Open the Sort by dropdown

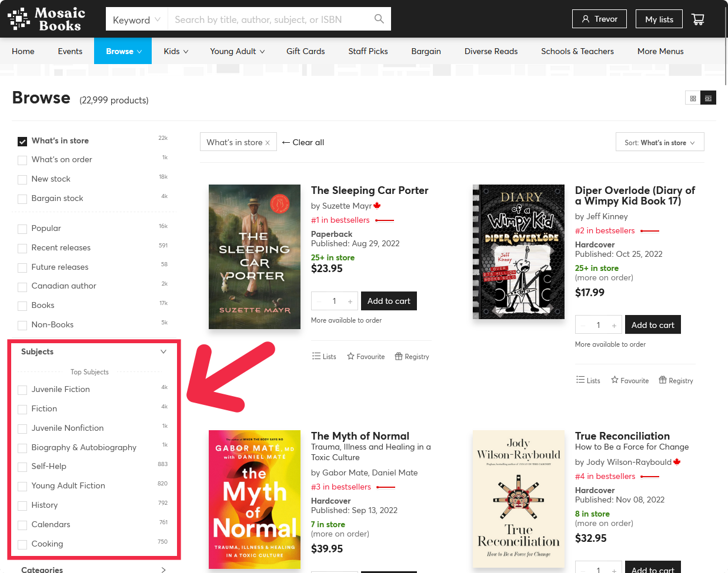[x=660, y=142]
